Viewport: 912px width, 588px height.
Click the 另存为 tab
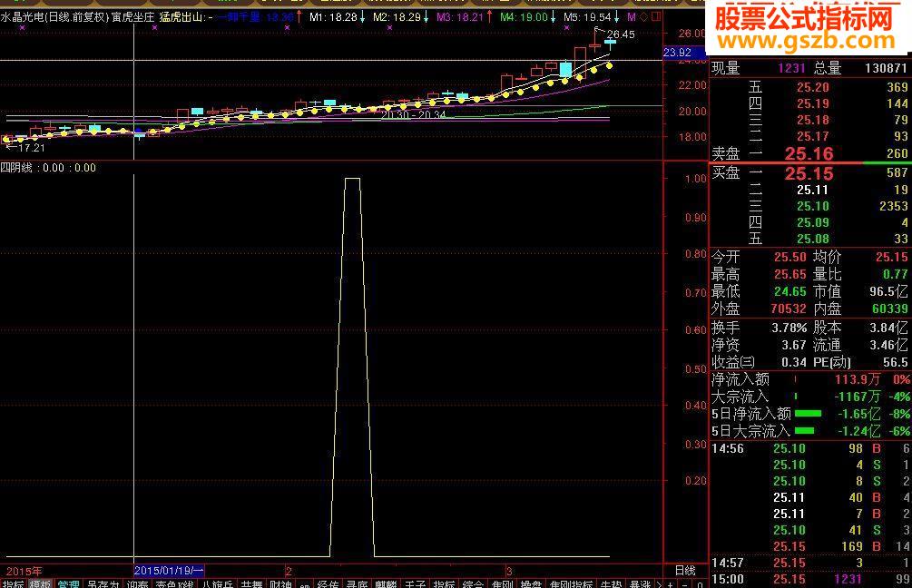103,583
